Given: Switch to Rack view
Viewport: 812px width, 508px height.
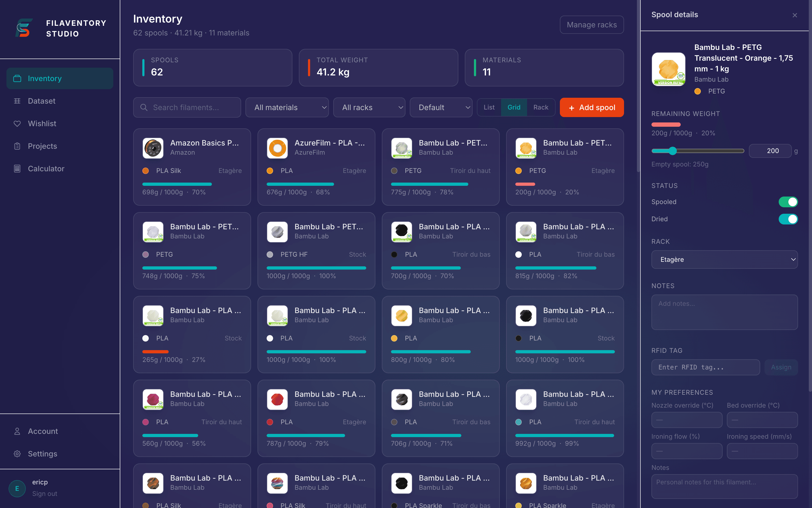Looking at the screenshot, I should point(541,107).
